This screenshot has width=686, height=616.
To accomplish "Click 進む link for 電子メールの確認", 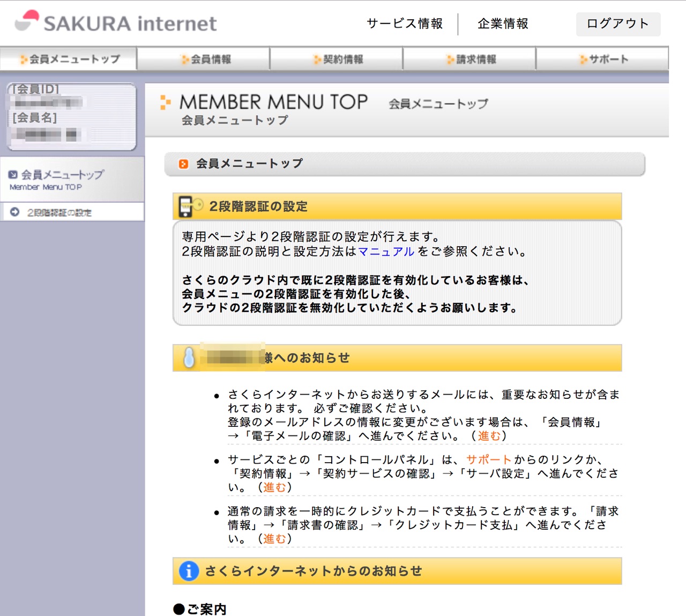I will pos(489,436).
